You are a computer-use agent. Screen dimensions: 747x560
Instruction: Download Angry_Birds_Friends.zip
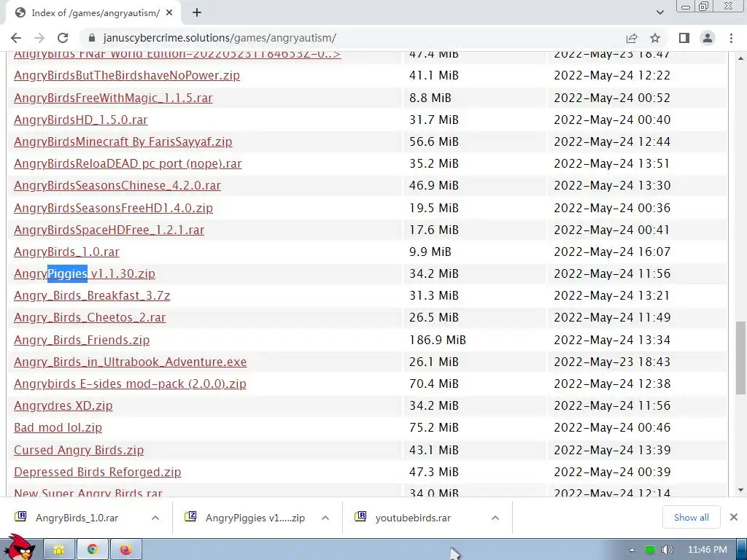click(x=82, y=340)
